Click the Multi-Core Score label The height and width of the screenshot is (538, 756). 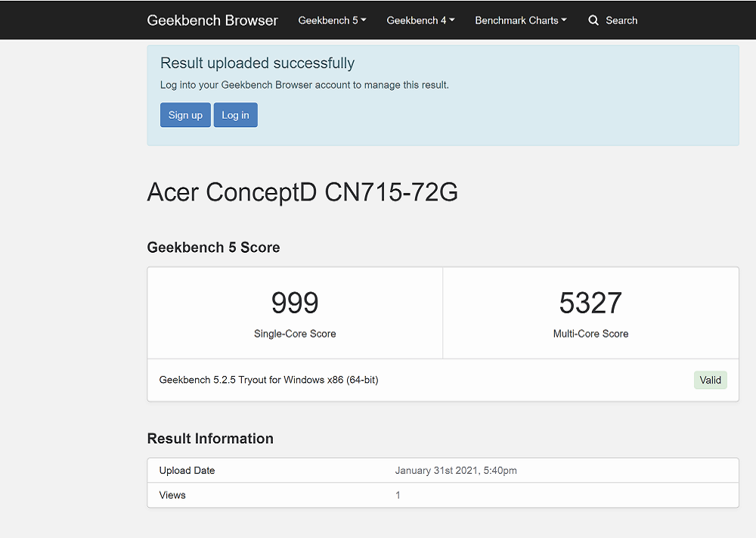(x=590, y=334)
